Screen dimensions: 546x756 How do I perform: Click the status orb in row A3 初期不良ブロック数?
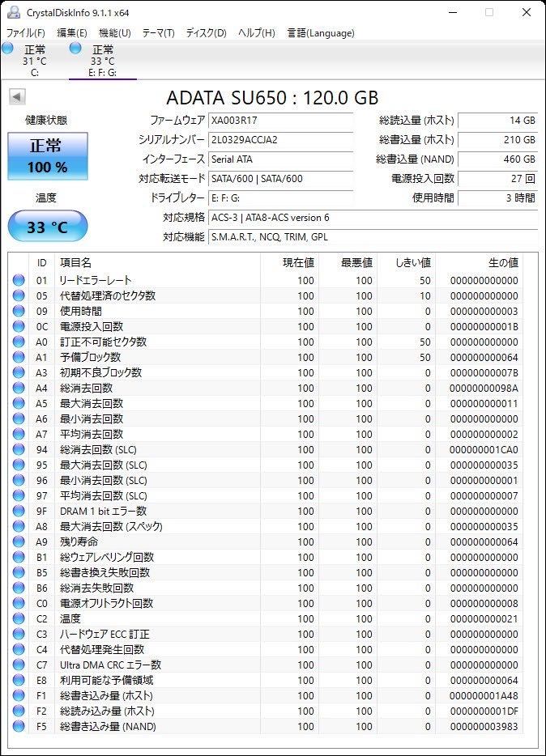19,372
